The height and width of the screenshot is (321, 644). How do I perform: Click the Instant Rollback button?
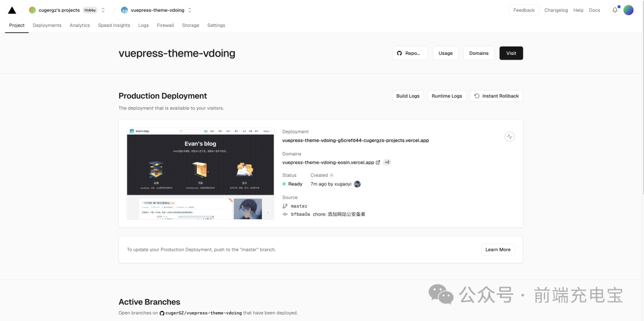click(497, 96)
